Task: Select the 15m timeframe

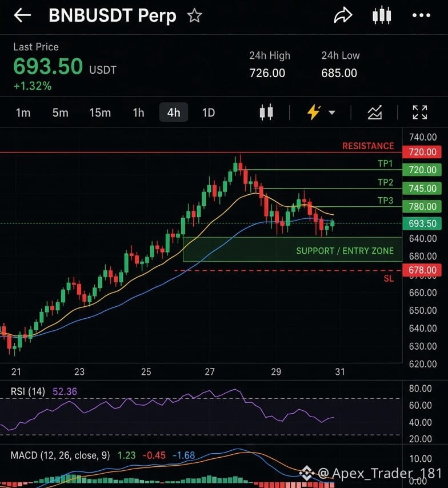Action: 100,113
